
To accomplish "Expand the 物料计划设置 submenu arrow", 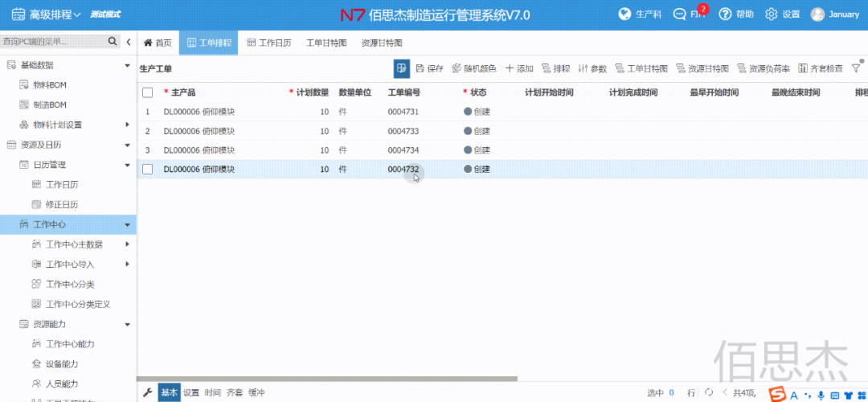I will click(127, 125).
